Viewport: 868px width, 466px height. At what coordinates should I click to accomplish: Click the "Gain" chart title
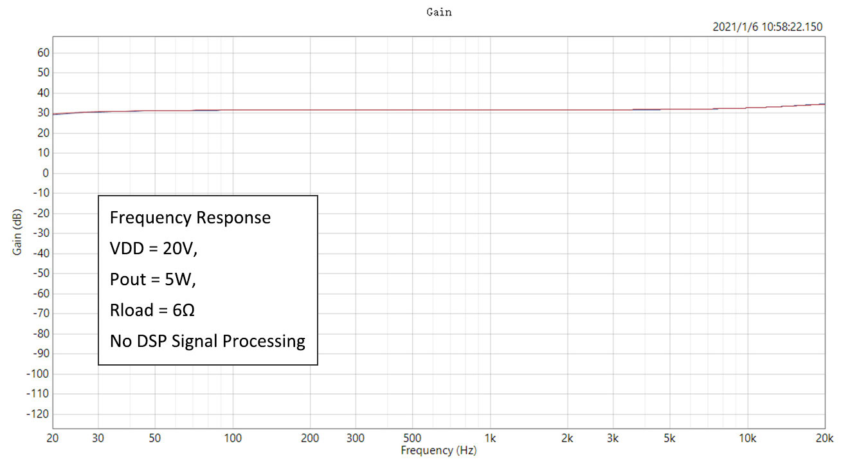pos(439,12)
